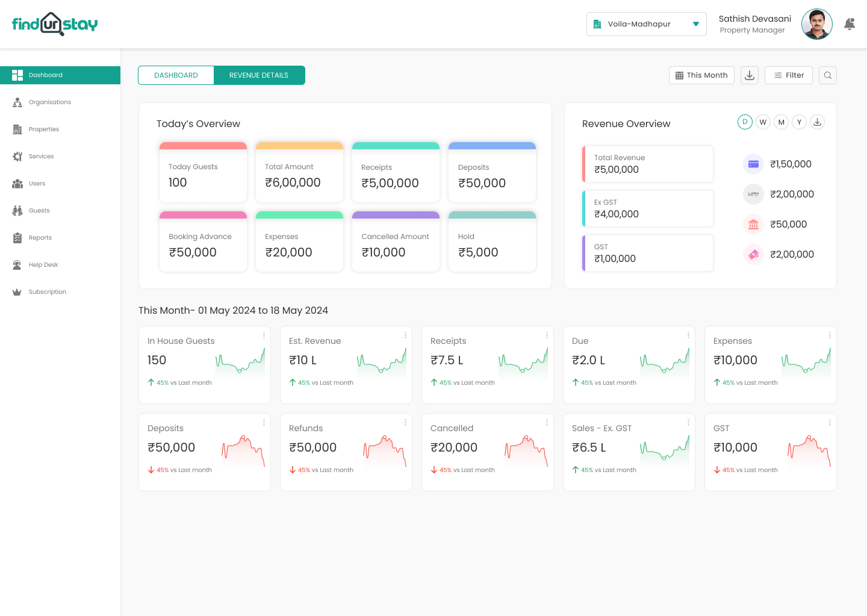Viewport: 867px width, 616px height.
Task: Expand property list using the green arrow
Action: [696, 24]
